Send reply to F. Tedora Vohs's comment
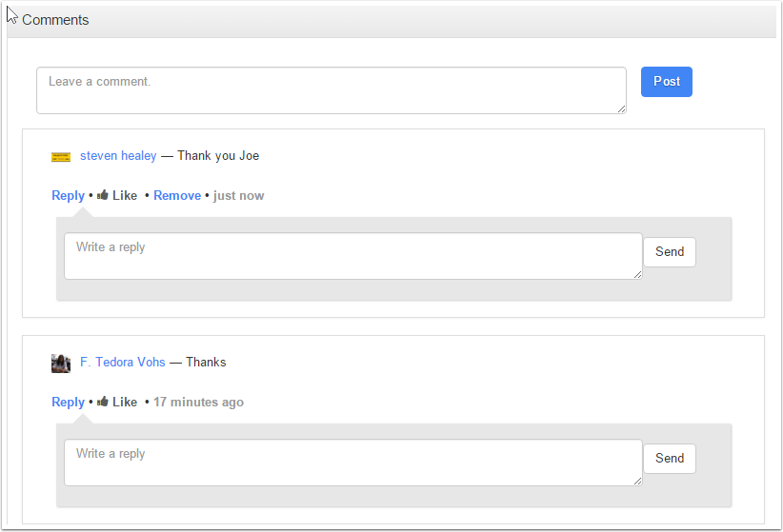783x532 pixels. 670,459
